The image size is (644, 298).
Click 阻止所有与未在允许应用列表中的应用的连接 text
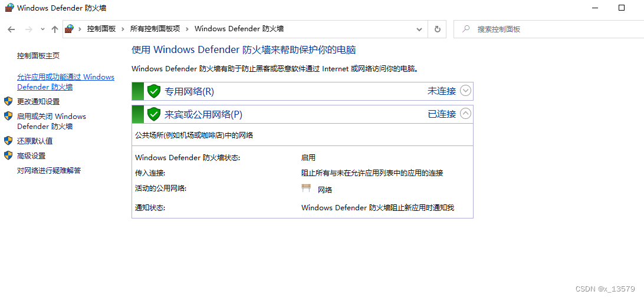(x=372, y=173)
